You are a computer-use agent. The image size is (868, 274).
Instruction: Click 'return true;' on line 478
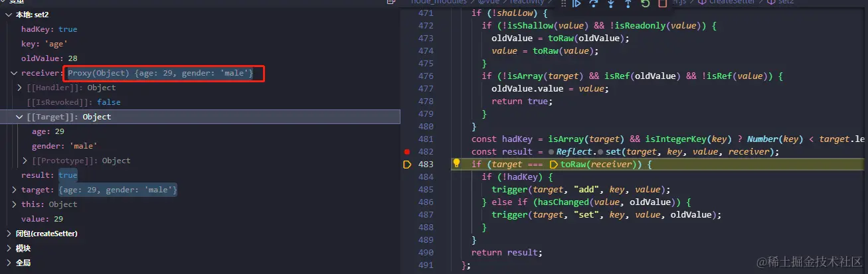[522, 101]
